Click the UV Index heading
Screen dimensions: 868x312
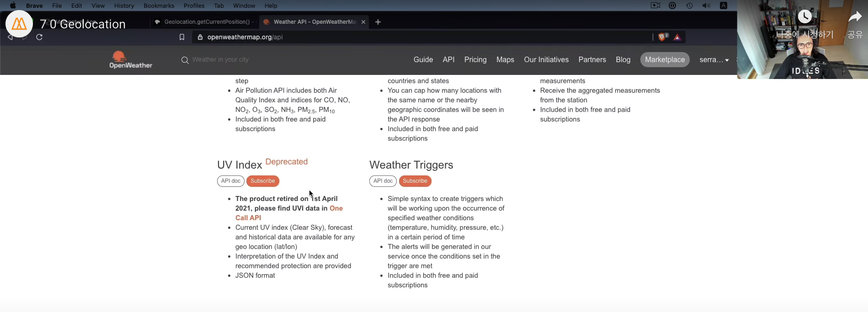[240, 165]
